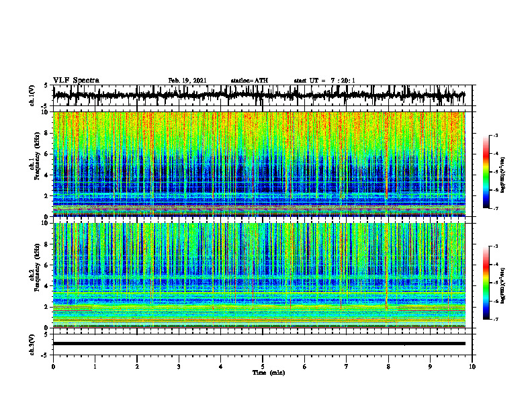Click time axis tick label "7"

tap(347, 367)
